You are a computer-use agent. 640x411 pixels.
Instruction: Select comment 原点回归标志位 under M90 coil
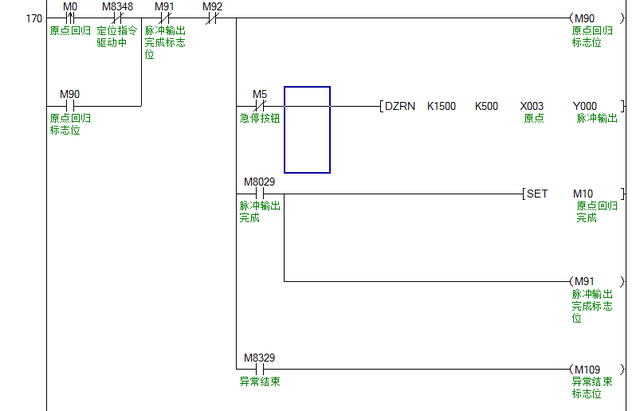point(592,36)
